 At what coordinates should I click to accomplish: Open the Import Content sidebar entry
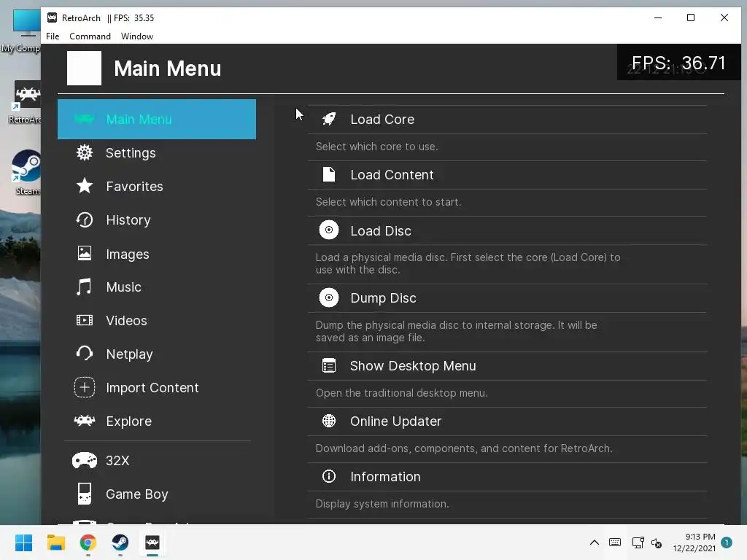click(152, 388)
